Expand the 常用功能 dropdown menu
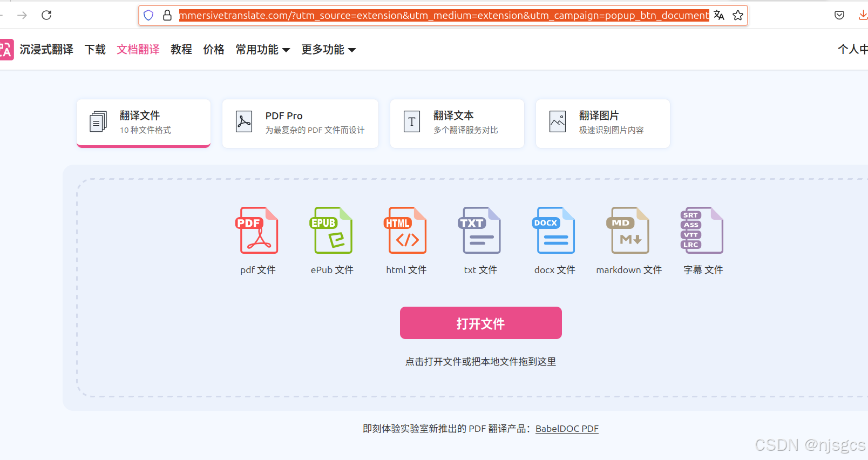Screen dimensions: 868x460 click(263, 50)
